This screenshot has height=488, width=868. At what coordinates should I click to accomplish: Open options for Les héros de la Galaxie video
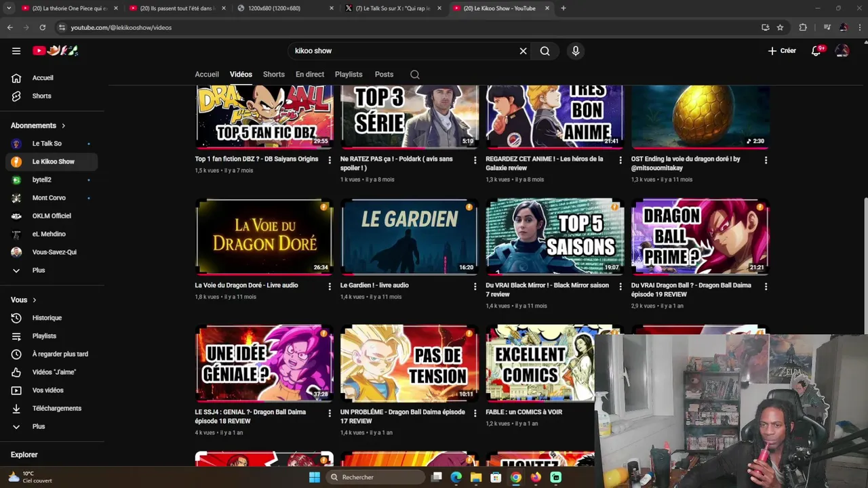(x=620, y=160)
